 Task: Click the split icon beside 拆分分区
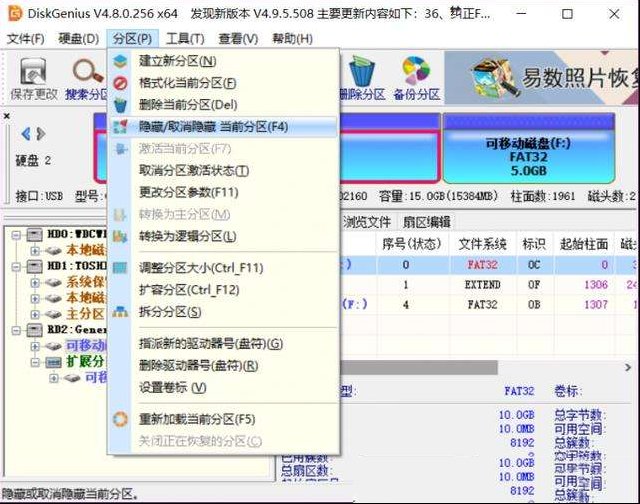coord(120,312)
